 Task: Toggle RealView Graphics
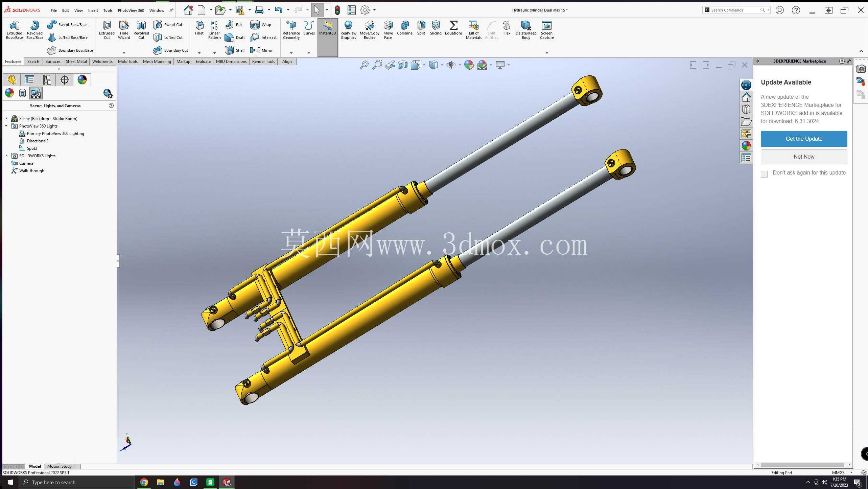[348, 30]
